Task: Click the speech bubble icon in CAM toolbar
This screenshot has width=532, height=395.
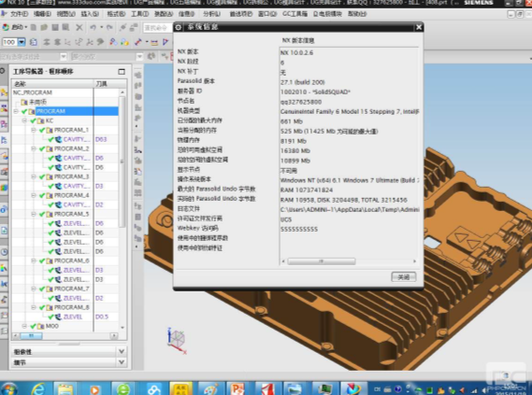Action: pyautogui.click(x=100, y=42)
